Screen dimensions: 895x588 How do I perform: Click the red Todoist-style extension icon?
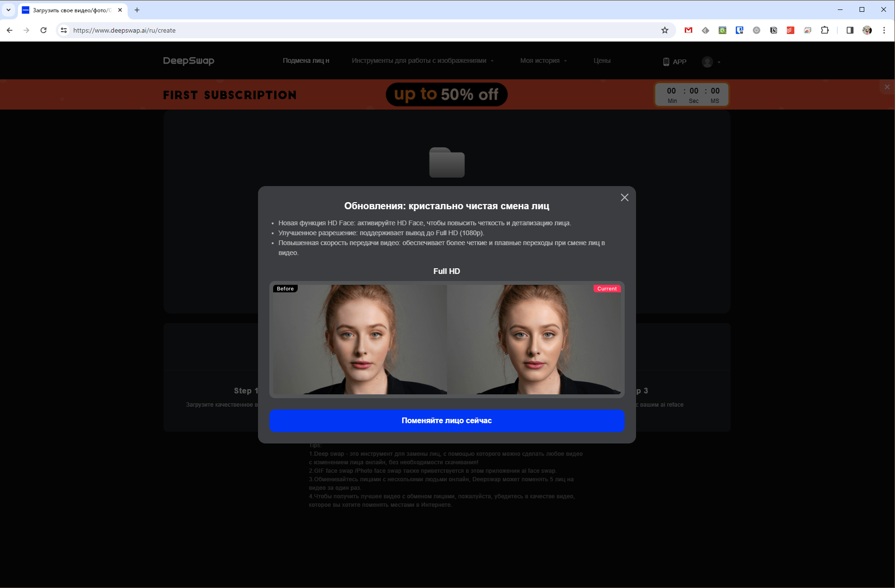(791, 30)
